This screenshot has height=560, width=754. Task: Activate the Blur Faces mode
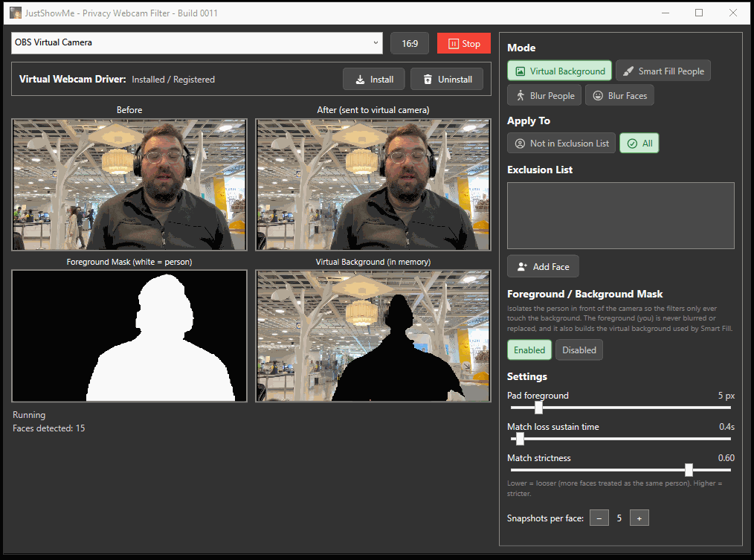(619, 95)
